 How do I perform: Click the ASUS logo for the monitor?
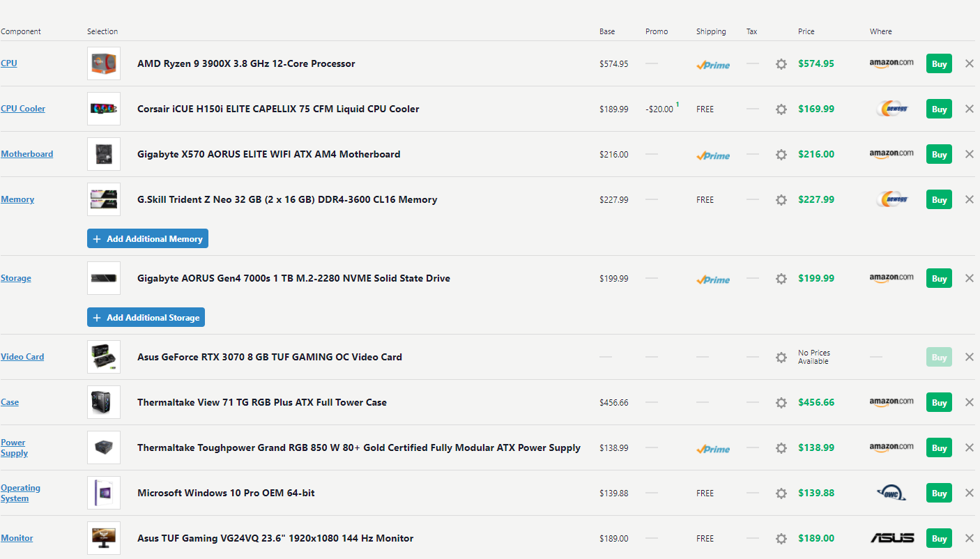click(x=892, y=538)
